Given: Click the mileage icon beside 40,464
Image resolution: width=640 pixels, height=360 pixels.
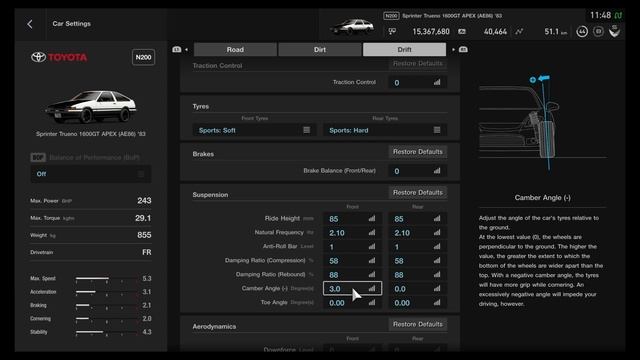Looking at the screenshot, I should (462, 31).
